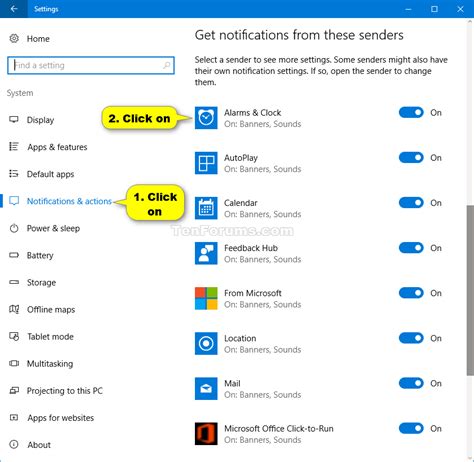Open Default apps label in sidebar
This screenshot has height=462, width=474.
click(50, 174)
